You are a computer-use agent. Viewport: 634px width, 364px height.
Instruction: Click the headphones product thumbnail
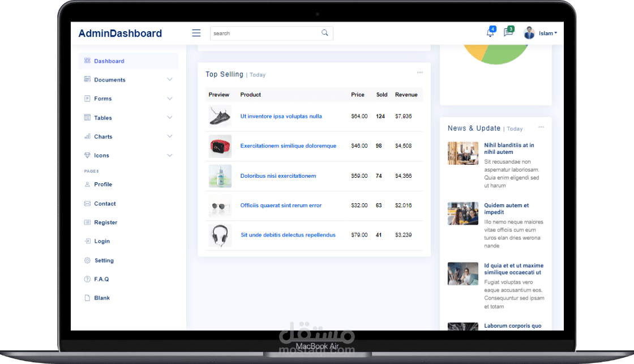pos(220,235)
